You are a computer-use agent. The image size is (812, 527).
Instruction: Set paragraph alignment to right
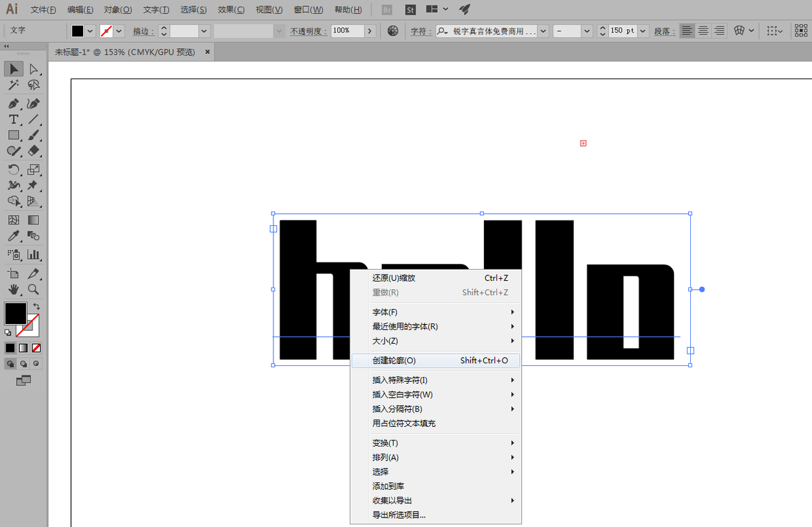click(720, 31)
